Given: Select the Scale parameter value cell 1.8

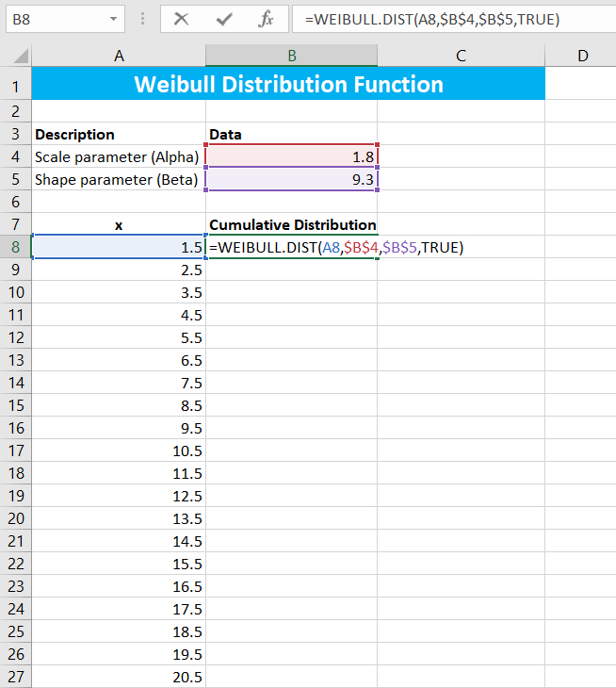Looking at the screenshot, I should [x=292, y=156].
